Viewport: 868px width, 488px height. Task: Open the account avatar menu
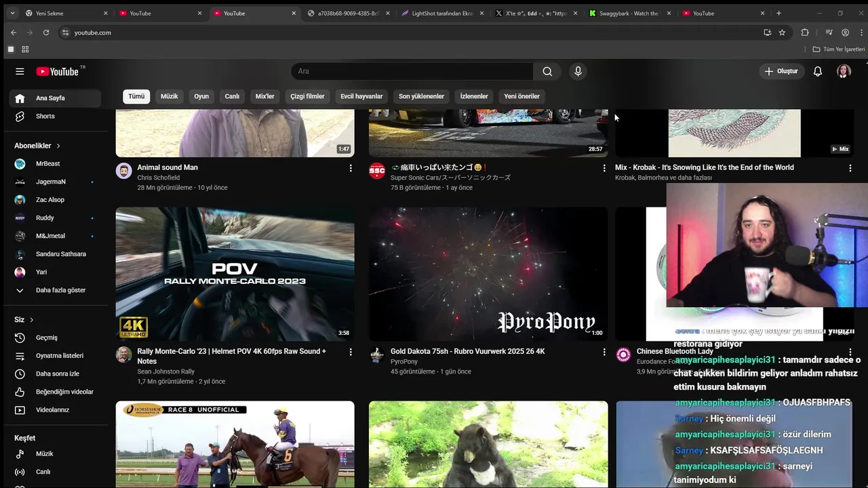844,71
